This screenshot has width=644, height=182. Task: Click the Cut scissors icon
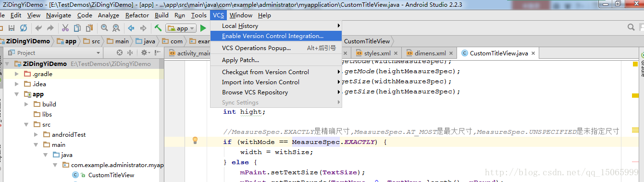coord(65,28)
